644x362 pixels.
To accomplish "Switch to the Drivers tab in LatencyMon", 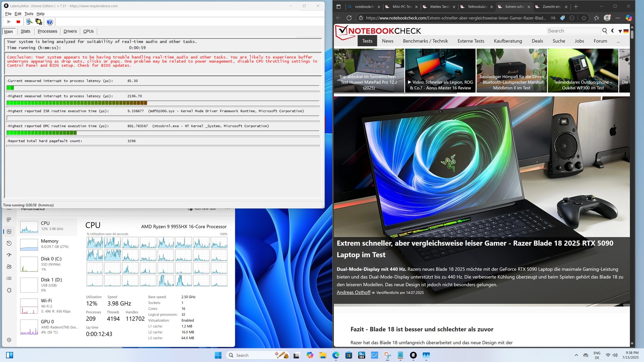I will [70, 31].
